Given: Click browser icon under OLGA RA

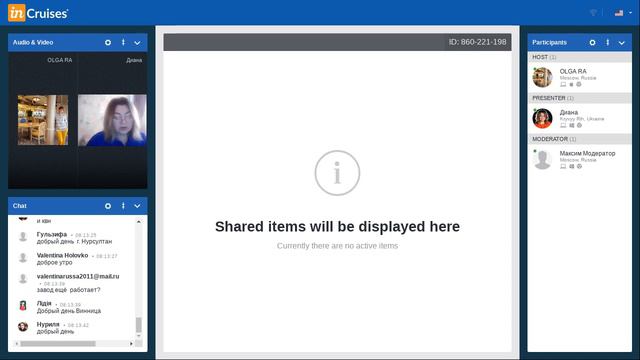Looking at the screenshot, I should pos(579,84).
